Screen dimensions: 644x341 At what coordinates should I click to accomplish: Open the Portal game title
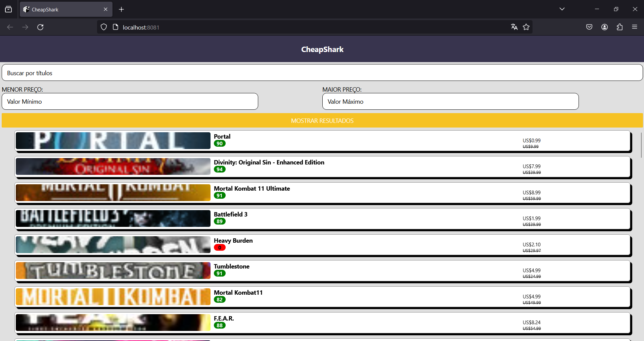click(x=222, y=136)
